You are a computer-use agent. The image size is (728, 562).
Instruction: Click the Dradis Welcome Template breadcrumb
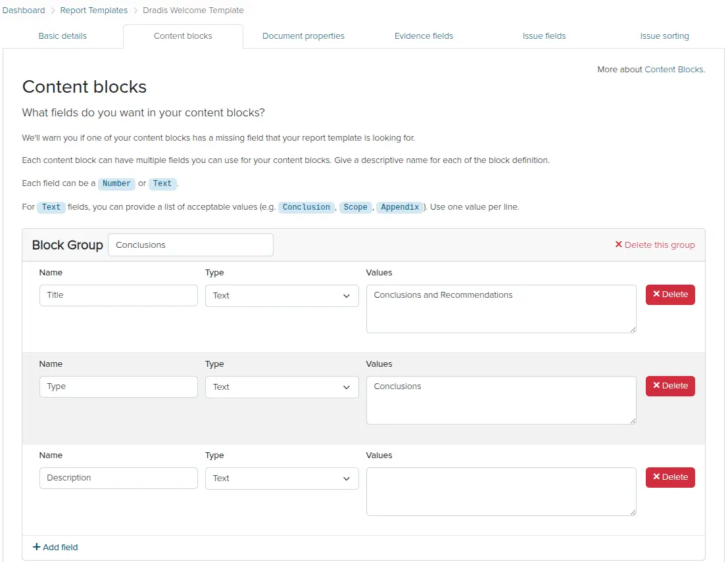[193, 11]
